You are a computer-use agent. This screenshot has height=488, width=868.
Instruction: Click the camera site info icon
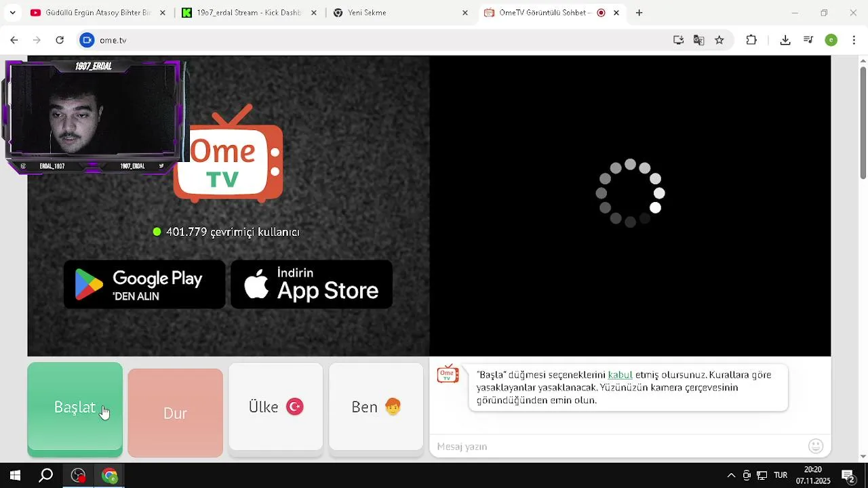[x=87, y=40]
